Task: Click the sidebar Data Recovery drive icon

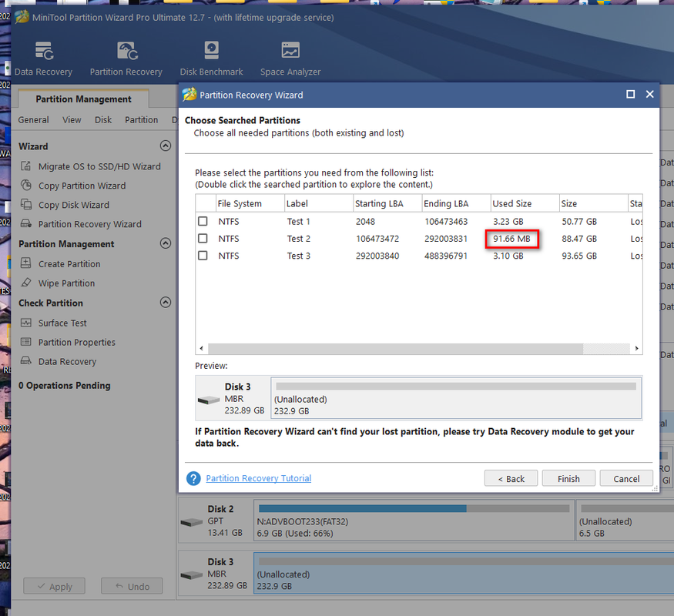Action: coord(26,361)
